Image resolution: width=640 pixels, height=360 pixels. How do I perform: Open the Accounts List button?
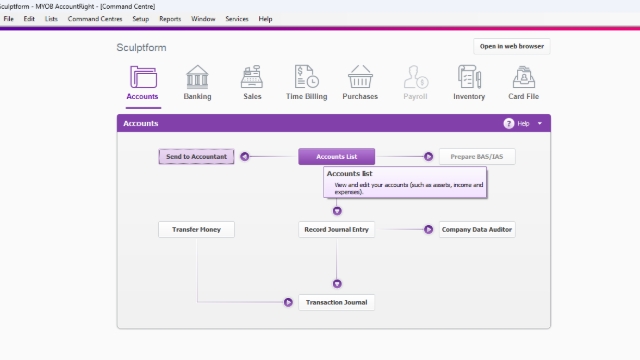tap(337, 156)
